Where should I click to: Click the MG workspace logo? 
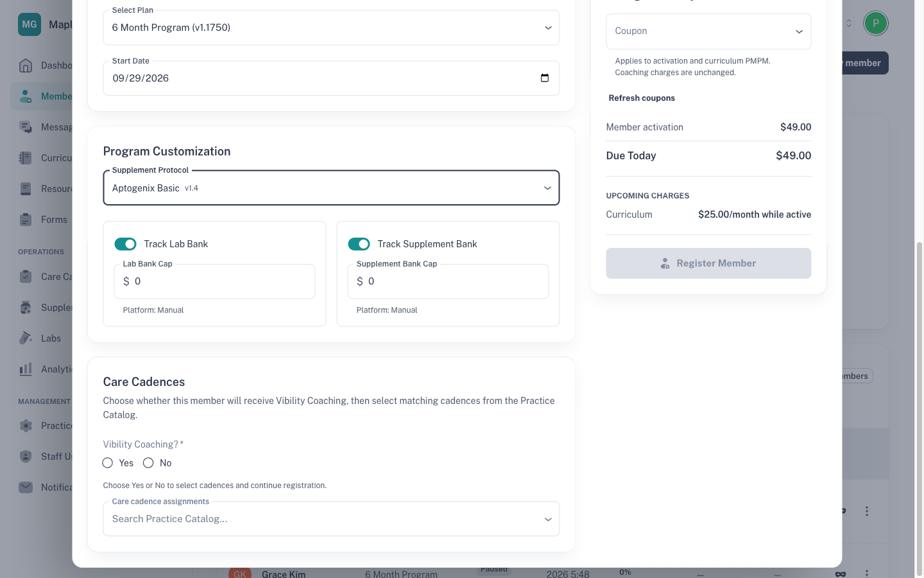click(x=30, y=24)
